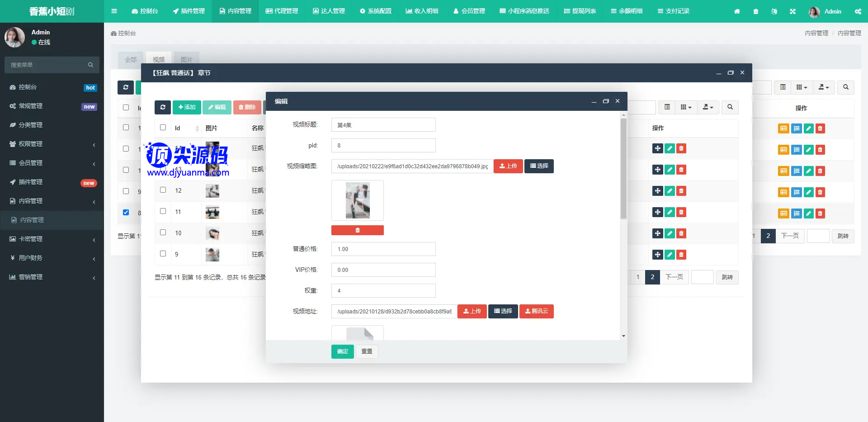
Task: Expand the 权限管理 sidebar menu
Action: tap(52, 144)
